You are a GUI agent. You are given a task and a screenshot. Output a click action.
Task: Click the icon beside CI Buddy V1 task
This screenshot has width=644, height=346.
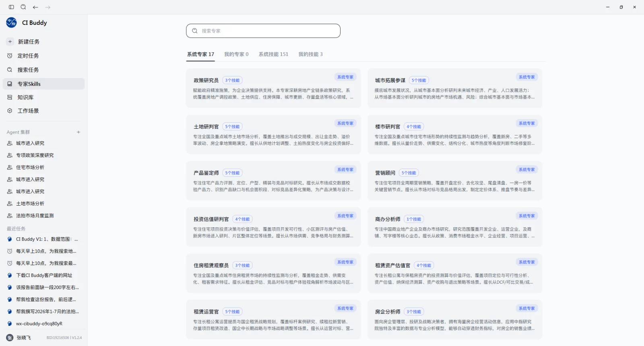pyautogui.click(x=10, y=239)
